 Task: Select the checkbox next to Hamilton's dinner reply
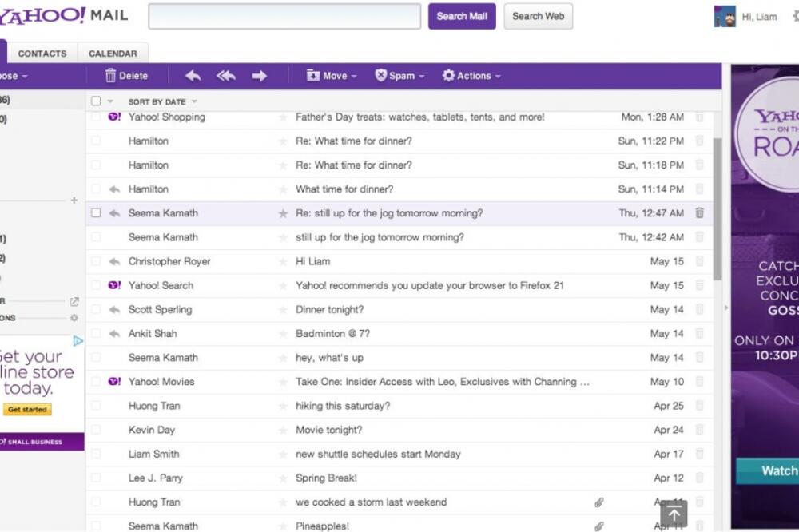point(94,141)
